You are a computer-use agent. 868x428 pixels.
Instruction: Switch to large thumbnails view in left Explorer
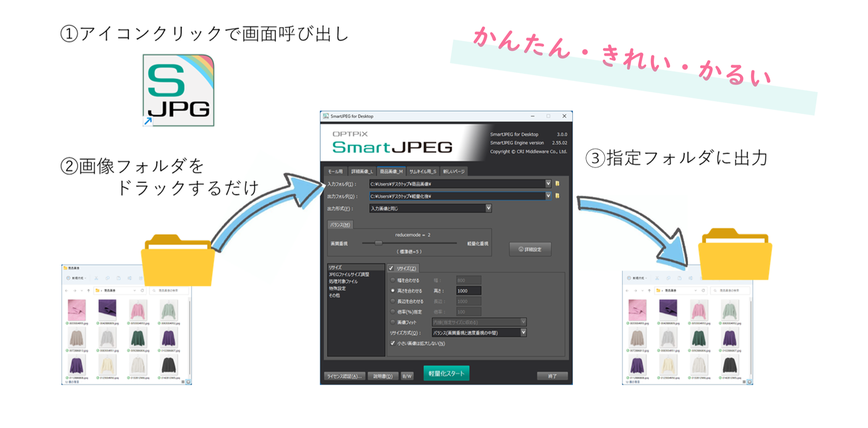point(188,382)
